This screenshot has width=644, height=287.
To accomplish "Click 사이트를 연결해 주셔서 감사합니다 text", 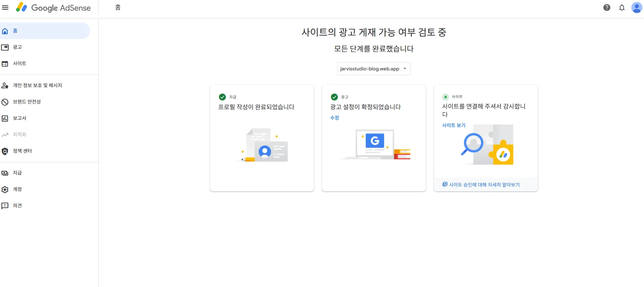I will pyautogui.click(x=484, y=110).
